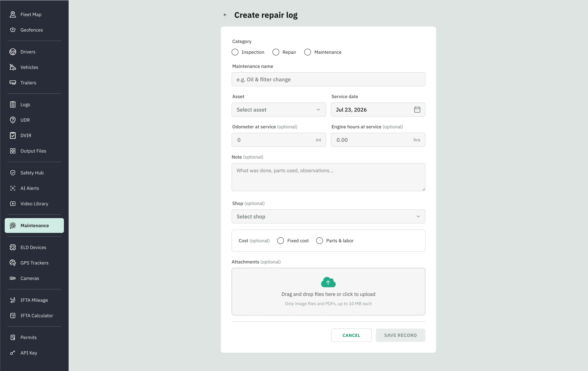588x371 pixels.
Task: Click the Geofences icon in sidebar
Action: click(x=13, y=30)
